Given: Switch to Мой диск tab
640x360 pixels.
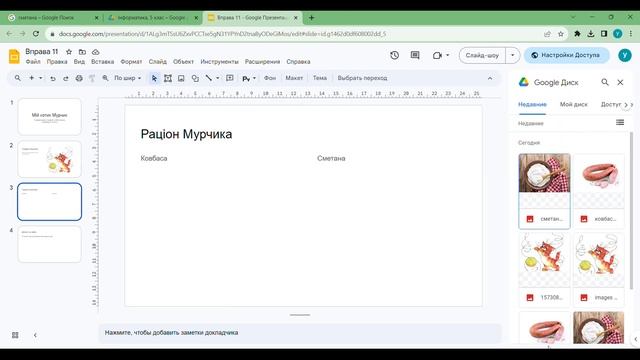Looking at the screenshot, I should (573, 104).
